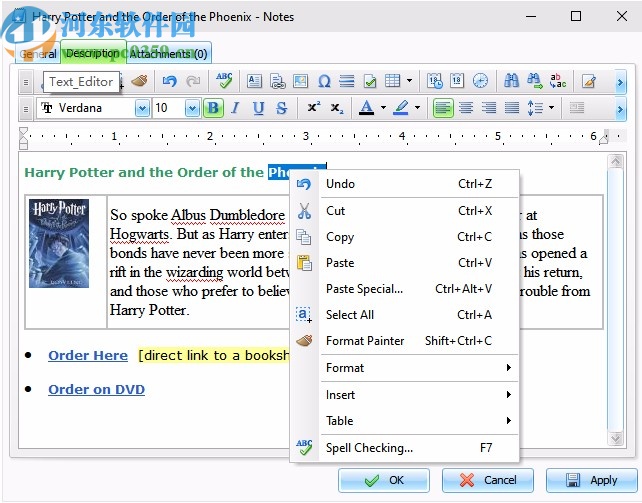Screen dimensions: 642x503
Task: Insert the current time using the clock icon
Action: (x=480, y=81)
